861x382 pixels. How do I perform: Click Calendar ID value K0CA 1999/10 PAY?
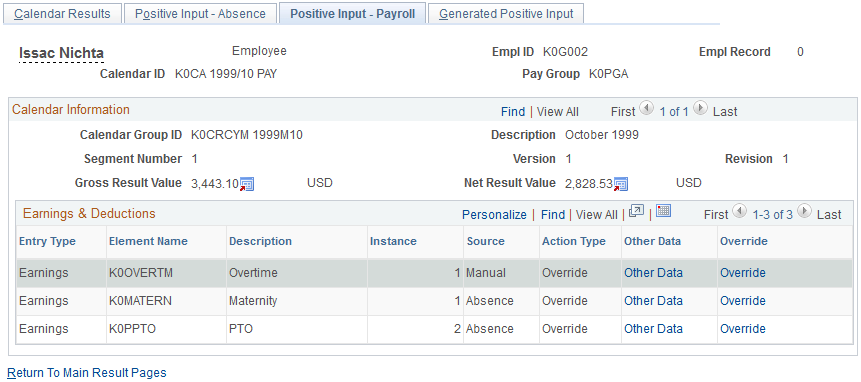226,74
